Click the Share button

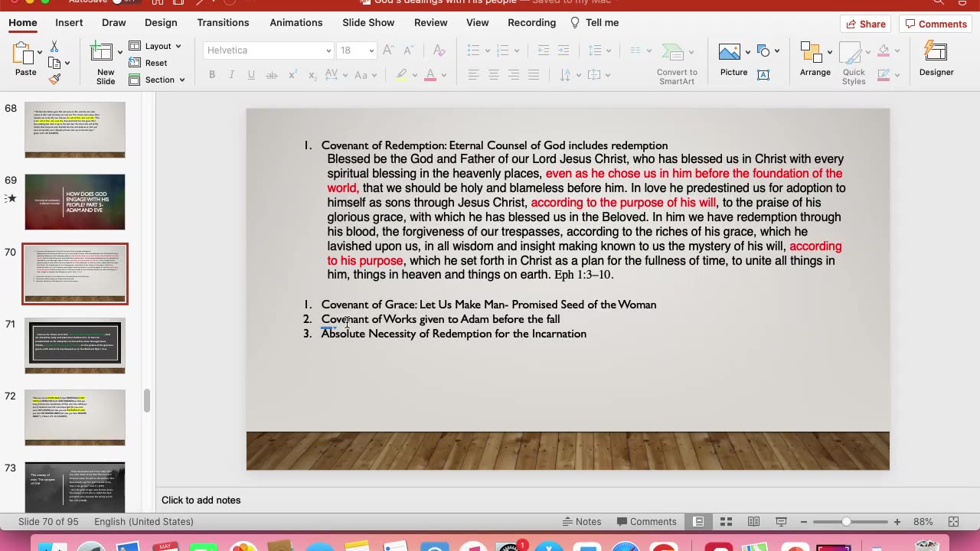[866, 24]
